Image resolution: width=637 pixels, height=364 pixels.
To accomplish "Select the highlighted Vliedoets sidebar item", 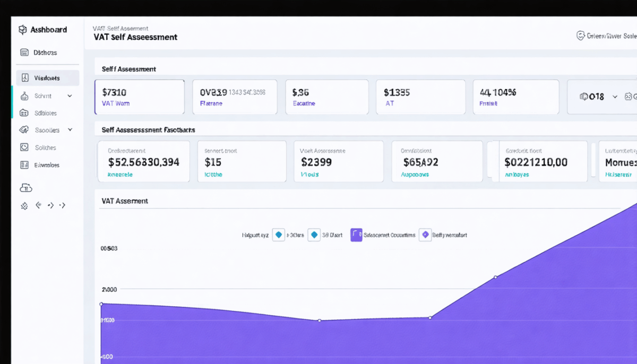I will click(x=48, y=78).
